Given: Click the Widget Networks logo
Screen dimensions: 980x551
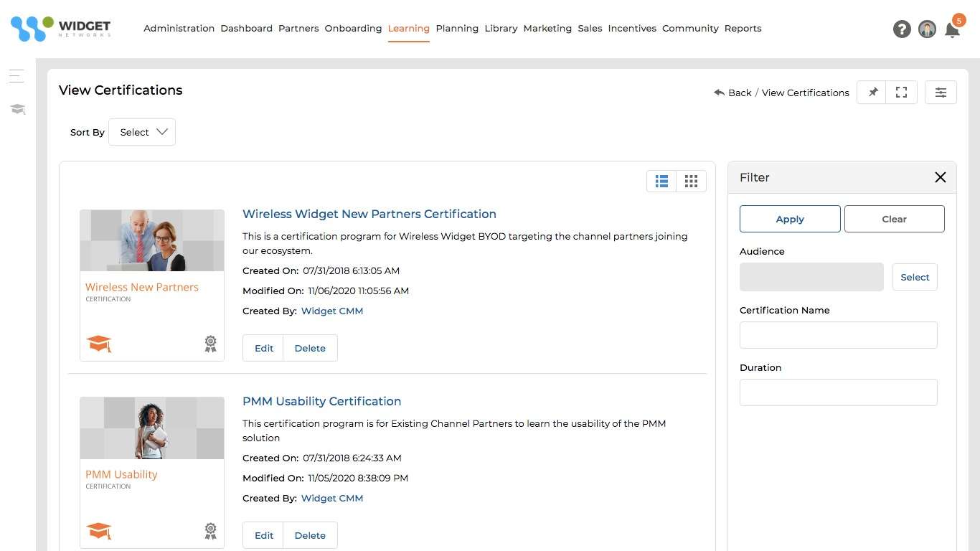Looking at the screenshot, I should pos(60,27).
